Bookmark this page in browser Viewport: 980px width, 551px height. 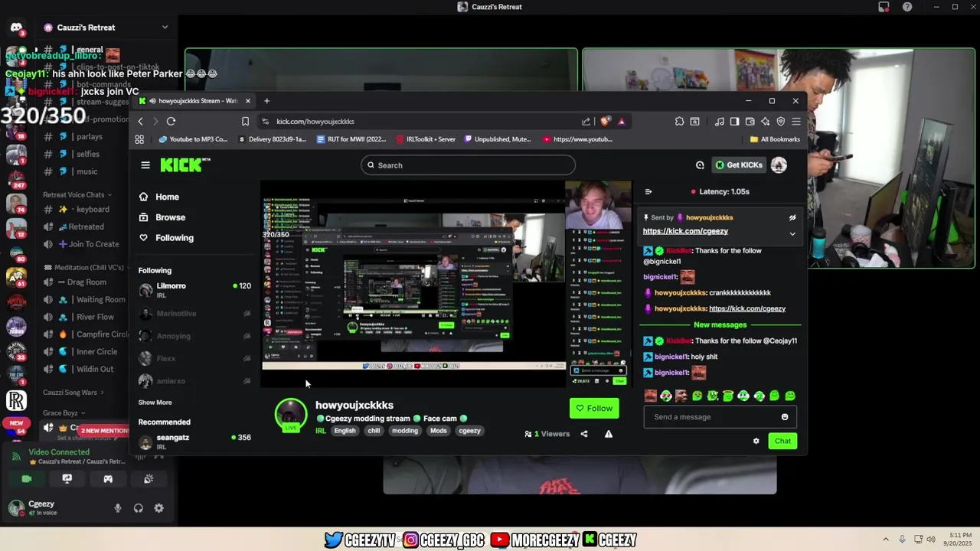click(245, 122)
